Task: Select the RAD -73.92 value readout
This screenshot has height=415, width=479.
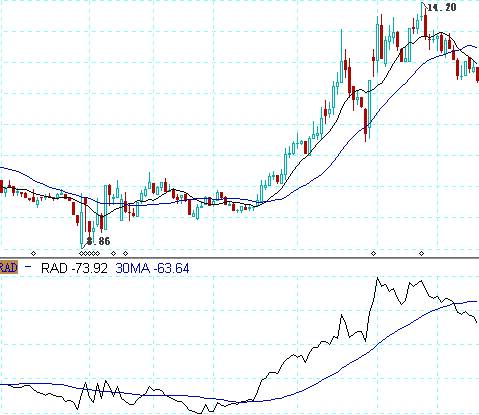Action: (74, 268)
